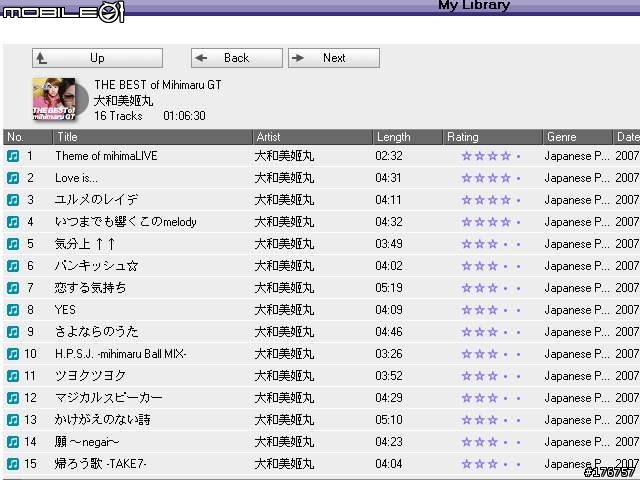Select track title Love is...
Screen dimensions: 640x480
[76, 178]
